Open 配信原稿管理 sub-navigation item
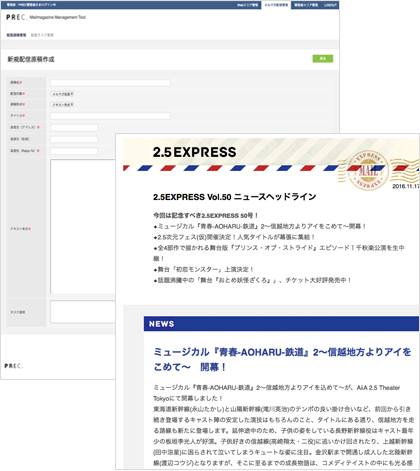 pyautogui.click(x=16, y=35)
